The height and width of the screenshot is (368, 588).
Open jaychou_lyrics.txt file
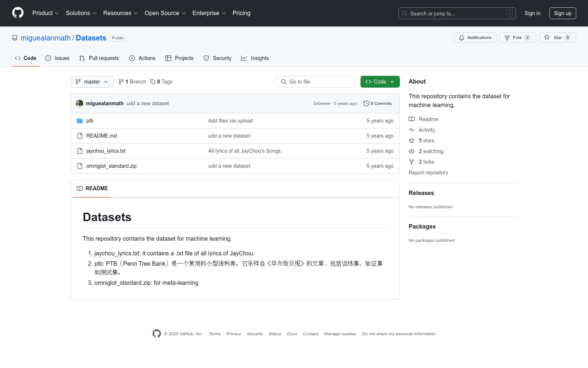coord(106,151)
